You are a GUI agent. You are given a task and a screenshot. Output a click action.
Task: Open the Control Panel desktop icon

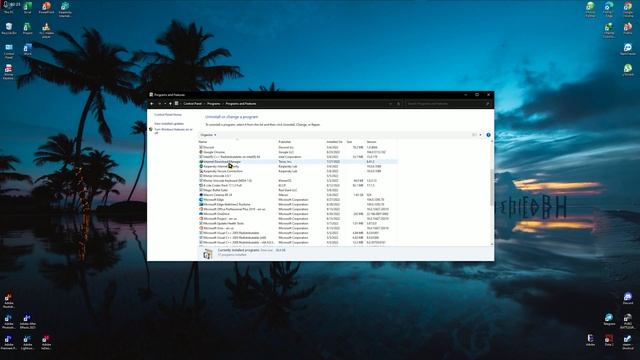[x=9, y=51]
